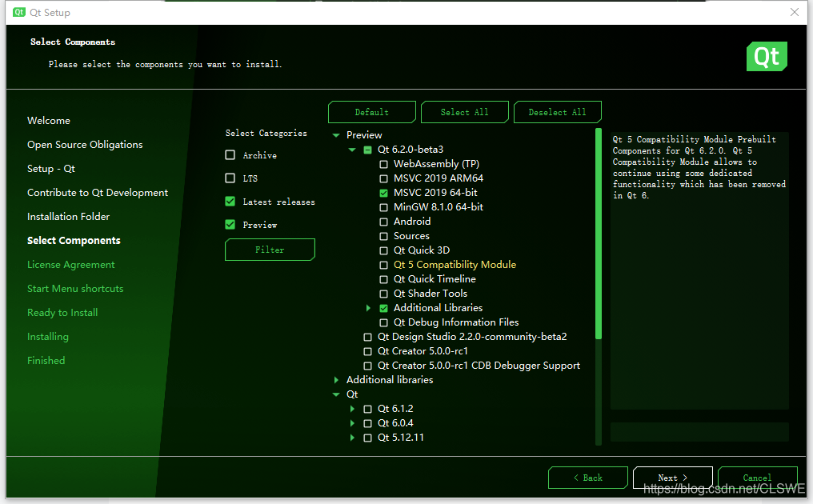This screenshot has height=504, width=813.
Task: Expand the Qt 6.0.4 node
Action: click(352, 424)
